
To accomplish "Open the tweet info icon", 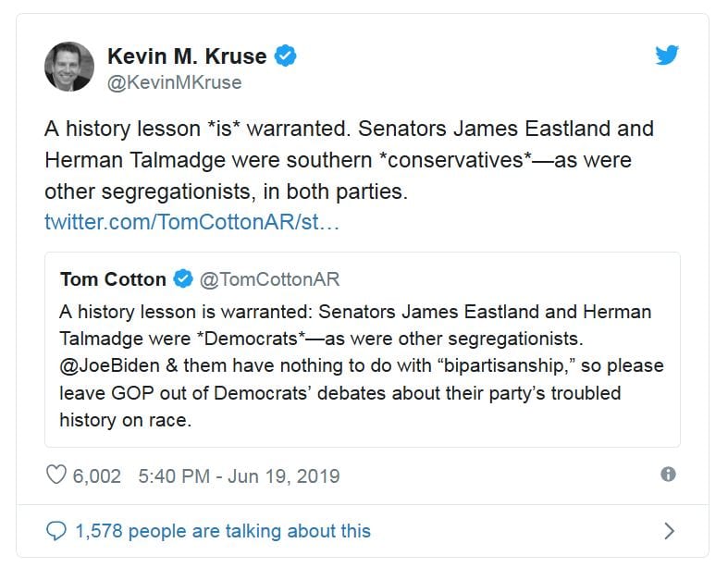I will (x=668, y=475).
